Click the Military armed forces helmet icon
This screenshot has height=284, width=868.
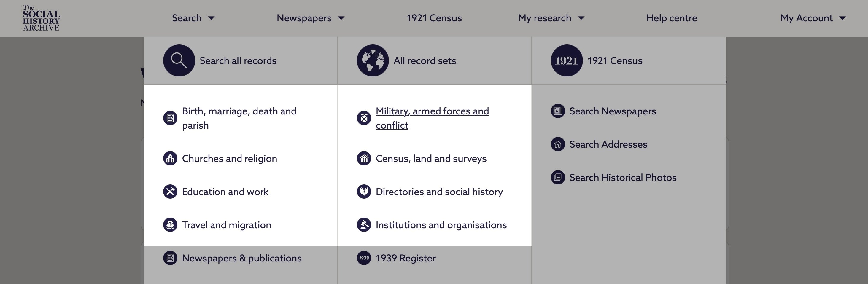(364, 118)
